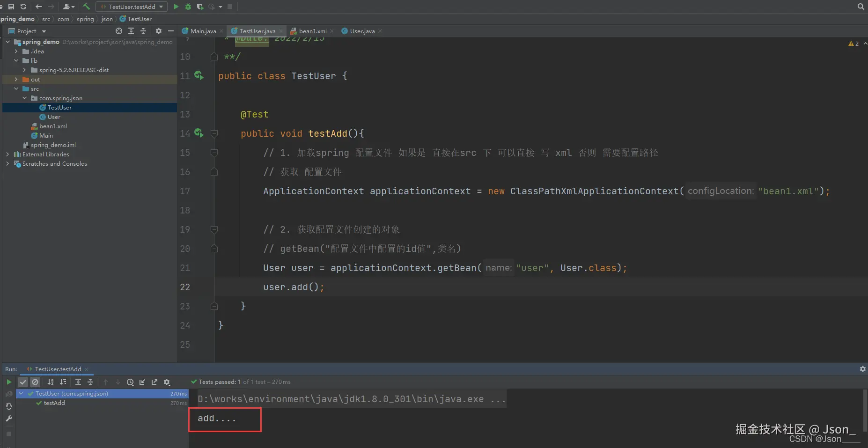Screen dimensions: 868x448
Task: Fold the testAdd method at line 14
Action: pyautogui.click(x=214, y=133)
